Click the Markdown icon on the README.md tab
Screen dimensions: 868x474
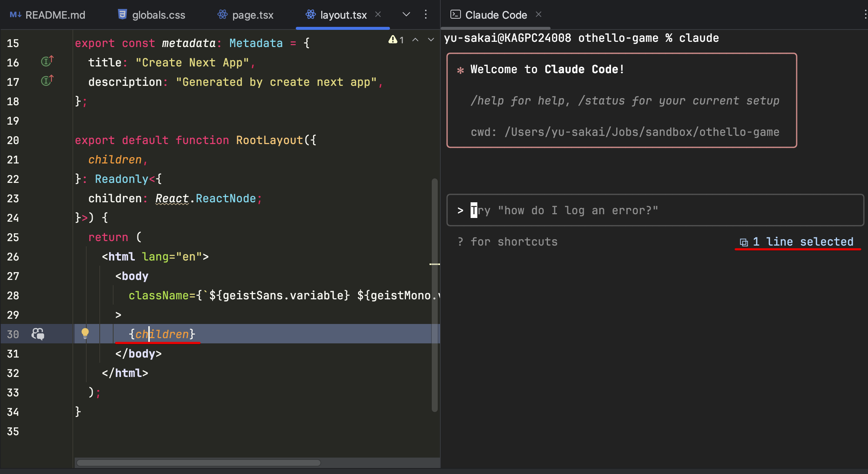click(15, 15)
